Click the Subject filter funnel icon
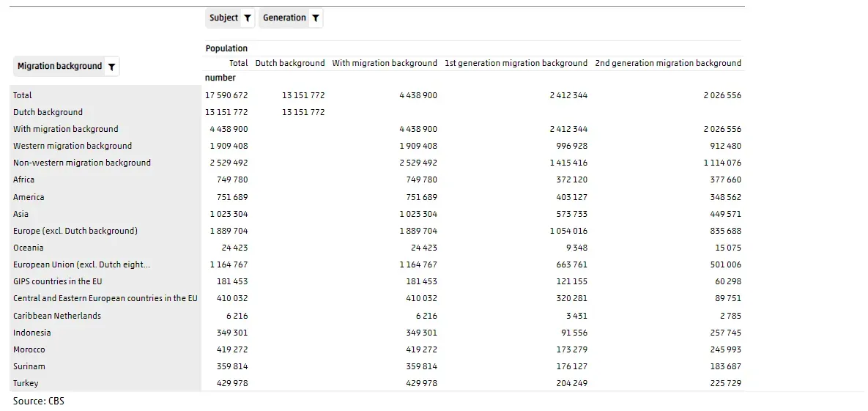The image size is (868, 411). [248, 18]
